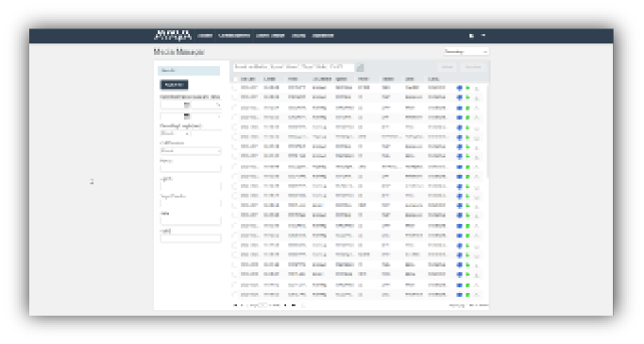The width and height of the screenshot is (644, 344).
Task: Tick the checkbox of the first table row
Action: tap(235, 88)
